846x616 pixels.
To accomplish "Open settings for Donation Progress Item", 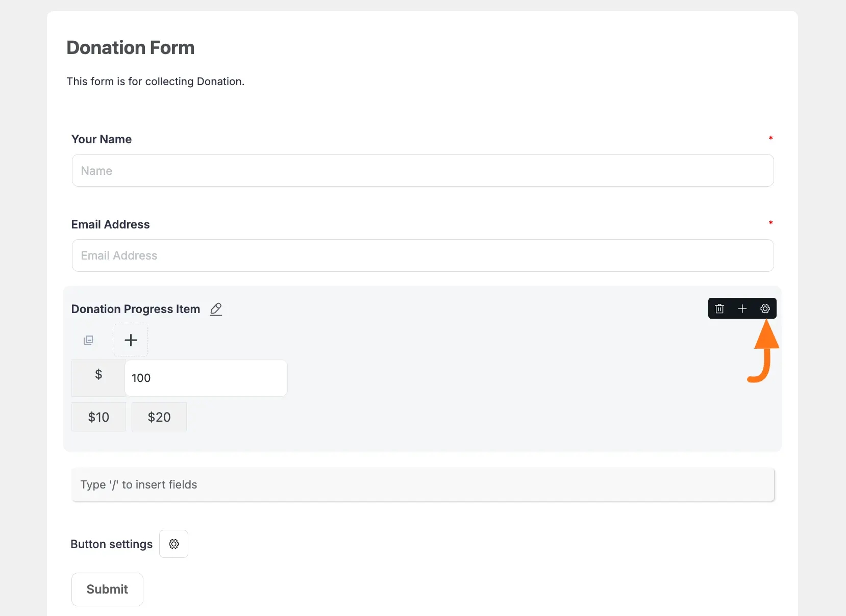I will (x=764, y=309).
